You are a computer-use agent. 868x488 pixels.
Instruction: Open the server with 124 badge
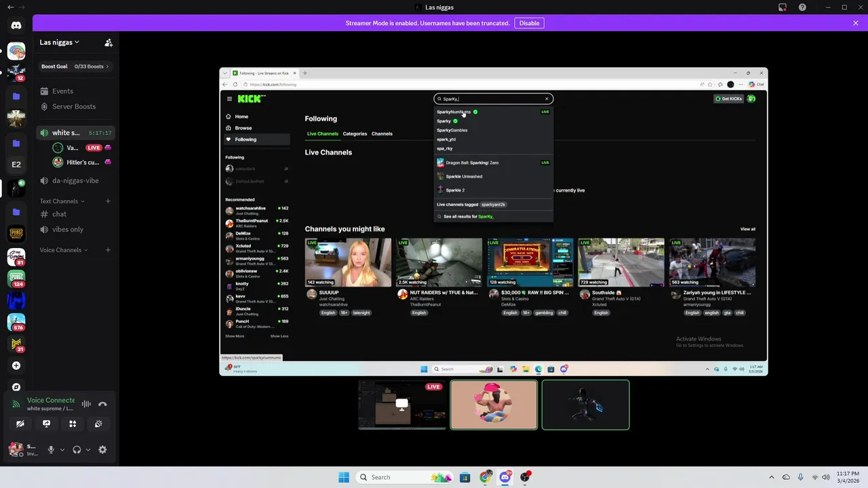[16, 279]
